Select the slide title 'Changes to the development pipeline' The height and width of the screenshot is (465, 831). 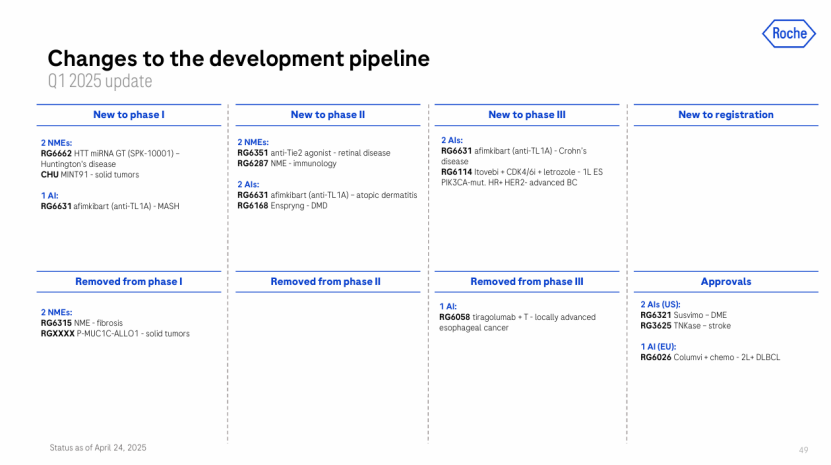238,58
